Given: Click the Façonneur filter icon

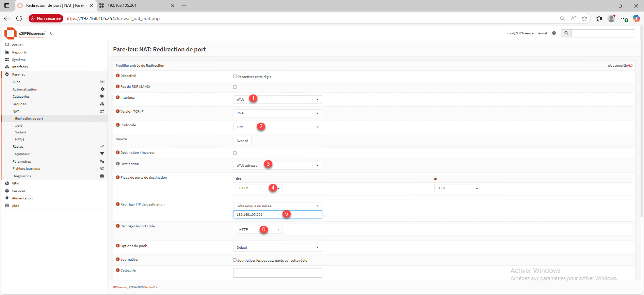Looking at the screenshot, I should click(x=102, y=154).
